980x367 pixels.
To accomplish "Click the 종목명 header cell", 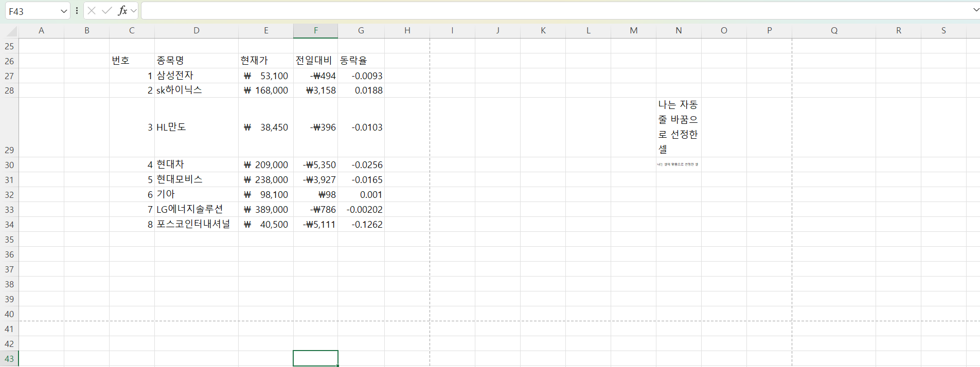I will tap(197, 61).
